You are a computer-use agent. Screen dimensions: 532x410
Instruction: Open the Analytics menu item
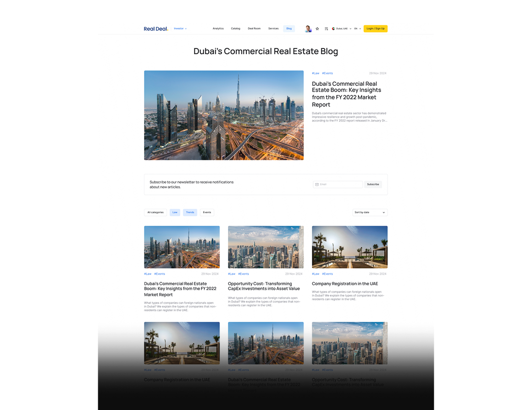click(x=218, y=28)
